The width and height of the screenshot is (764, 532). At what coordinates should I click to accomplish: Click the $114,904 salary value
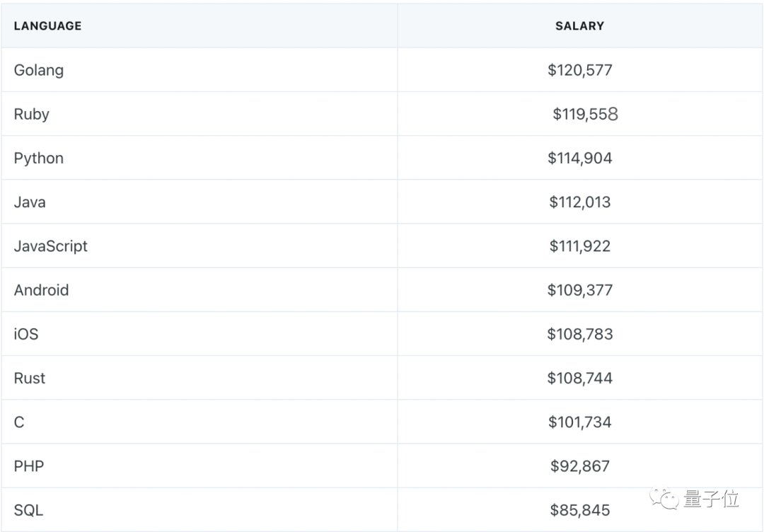click(580, 158)
